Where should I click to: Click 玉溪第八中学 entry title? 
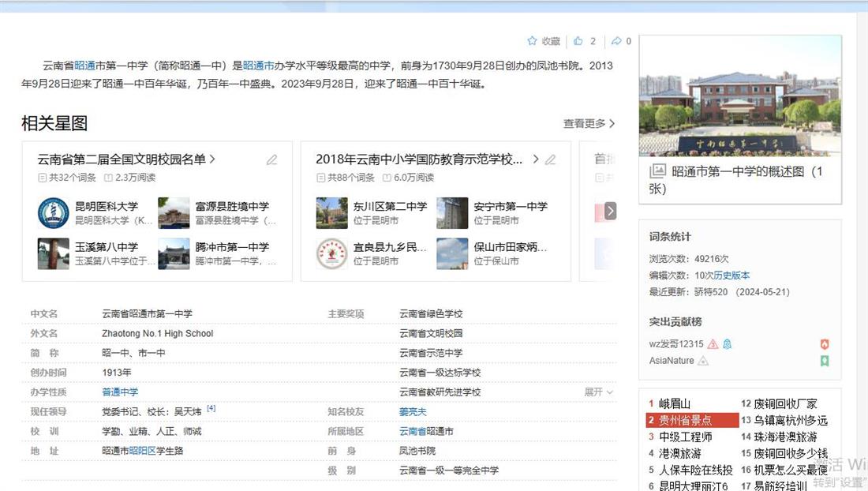107,247
